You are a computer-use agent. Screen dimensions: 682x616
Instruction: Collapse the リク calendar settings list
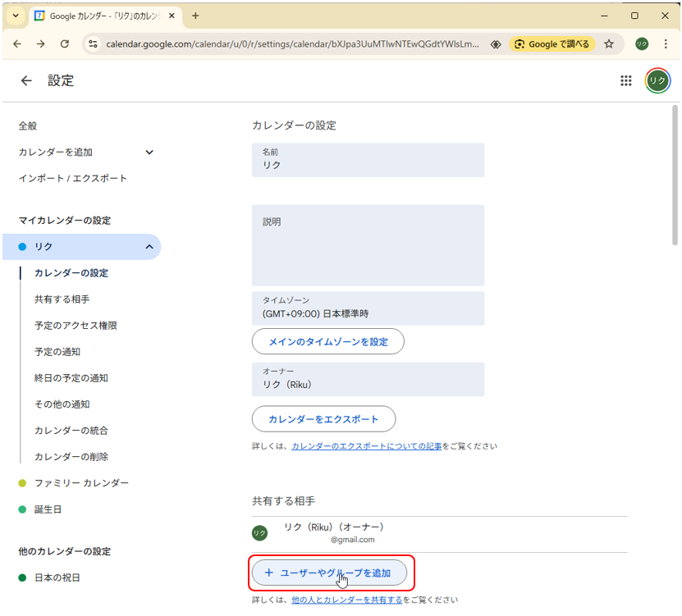tap(149, 247)
